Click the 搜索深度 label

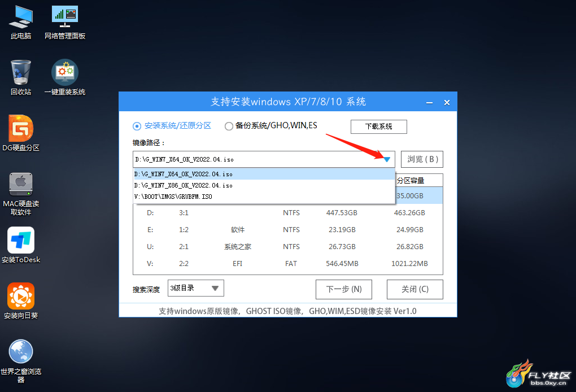[x=146, y=290]
